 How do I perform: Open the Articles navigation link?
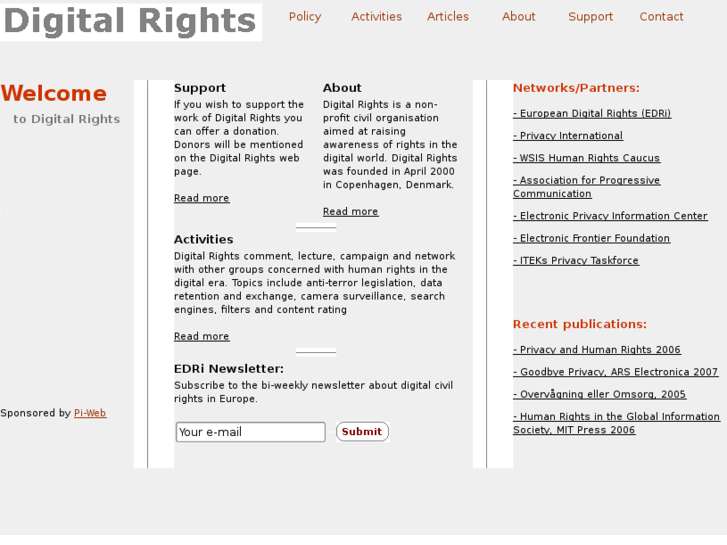[447, 17]
